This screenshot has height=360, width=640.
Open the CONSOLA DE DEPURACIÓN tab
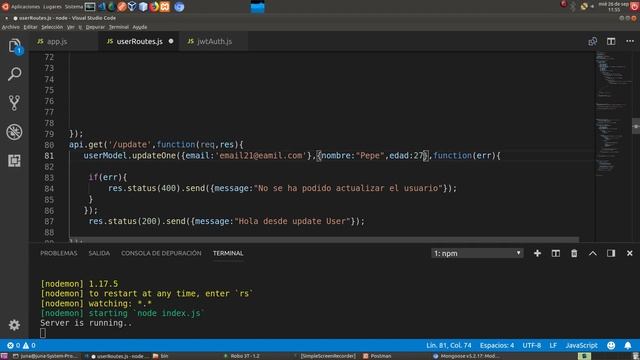161,253
